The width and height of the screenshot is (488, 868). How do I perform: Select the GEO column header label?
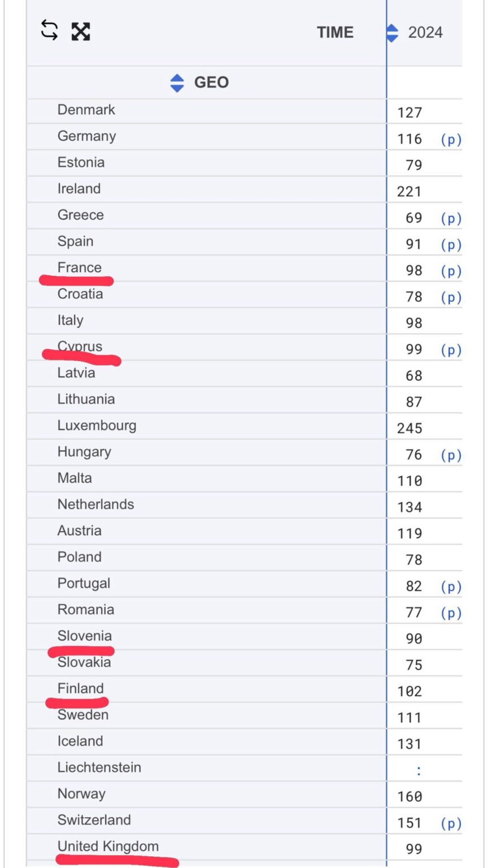211,83
